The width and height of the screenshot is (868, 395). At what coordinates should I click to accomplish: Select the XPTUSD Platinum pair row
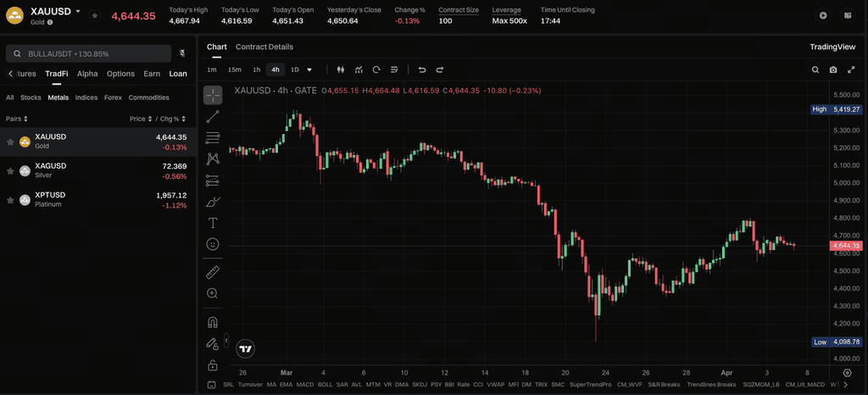(97, 200)
